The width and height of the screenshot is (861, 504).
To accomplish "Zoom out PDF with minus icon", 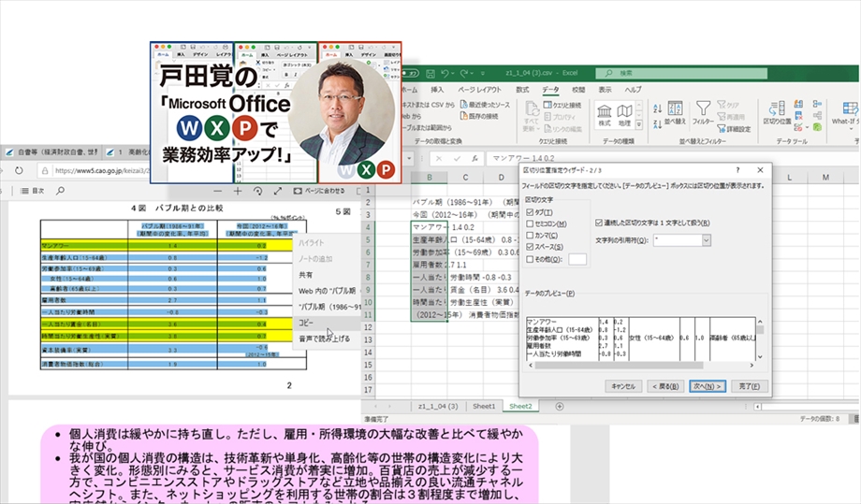I will point(217,191).
